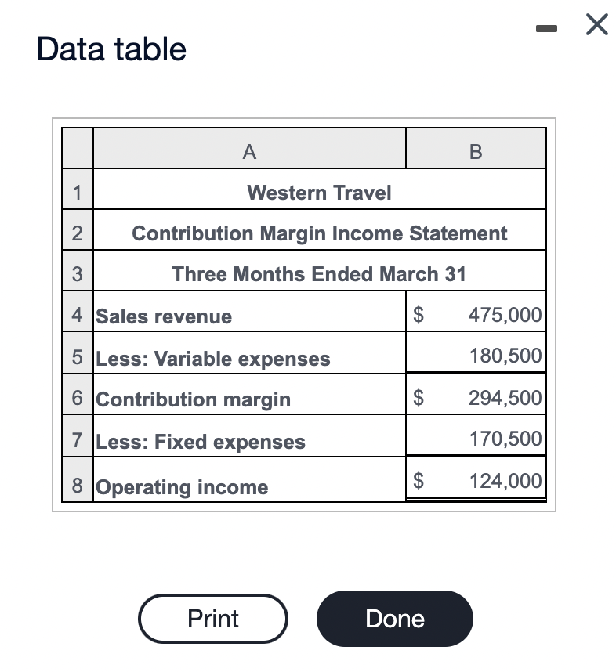Select column header B

coord(476,149)
